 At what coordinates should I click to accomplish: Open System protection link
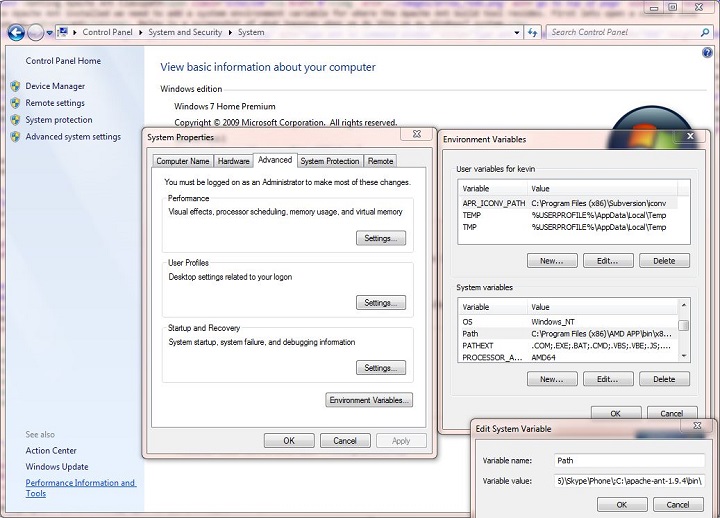click(x=59, y=120)
